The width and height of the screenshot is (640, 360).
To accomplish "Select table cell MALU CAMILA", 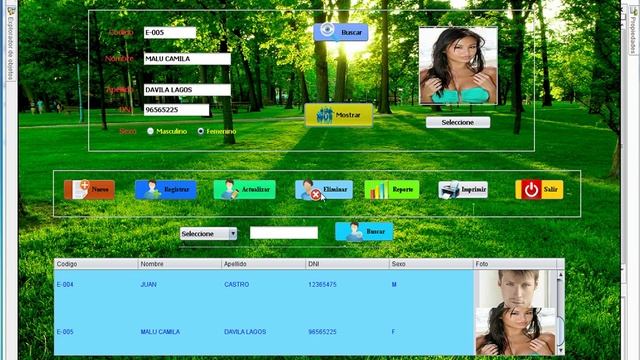I will (x=180, y=331).
